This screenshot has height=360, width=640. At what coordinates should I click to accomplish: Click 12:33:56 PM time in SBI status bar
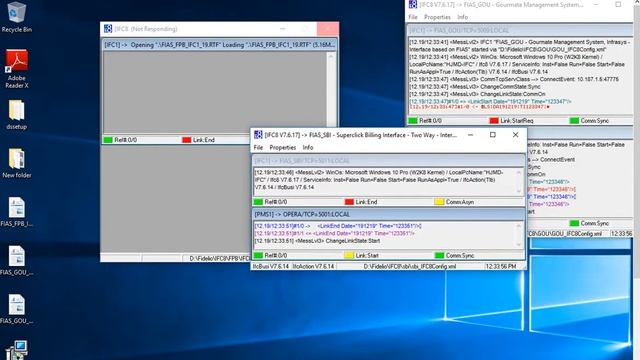[500, 266]
